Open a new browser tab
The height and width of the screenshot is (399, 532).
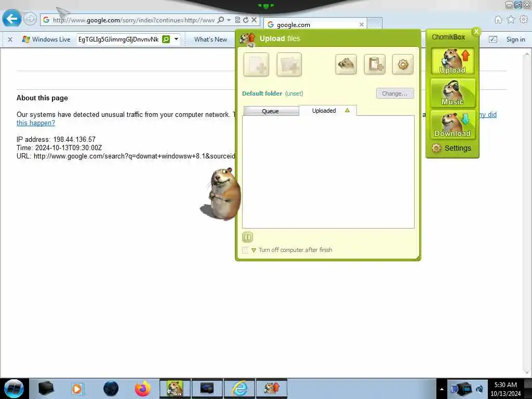(375, 24)
